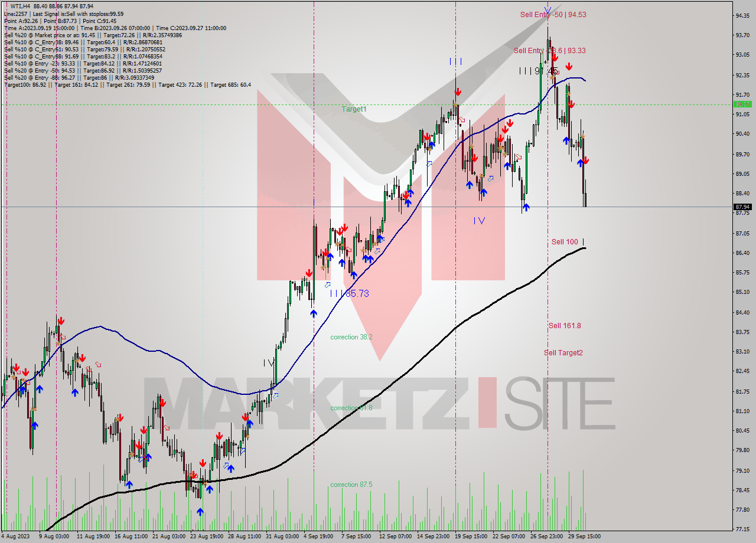Click the 93.05 price axis value

(x=742, y=55)
